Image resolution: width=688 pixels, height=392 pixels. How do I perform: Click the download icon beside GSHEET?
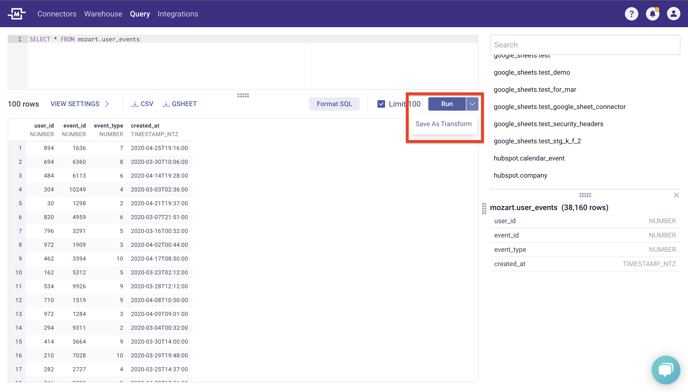166,104
